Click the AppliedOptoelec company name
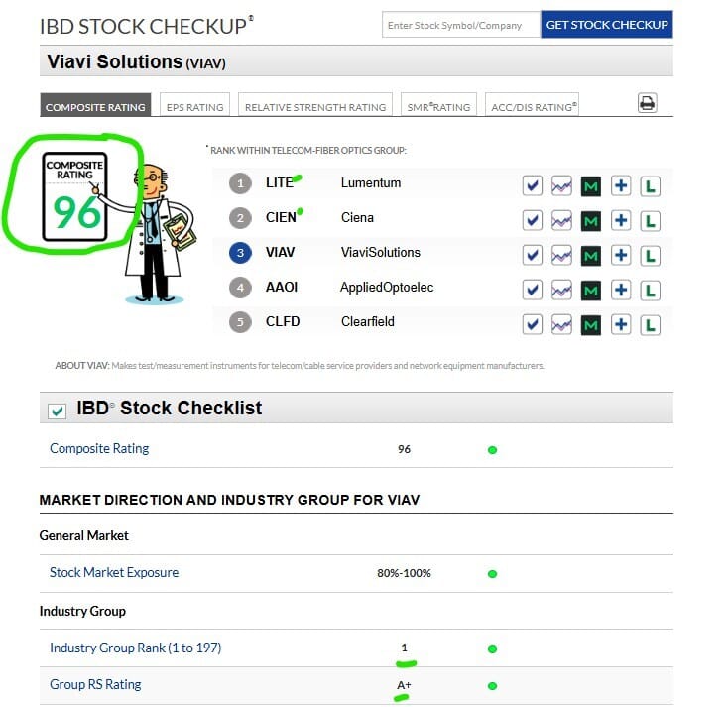728x707 pixels. point(387,288)
